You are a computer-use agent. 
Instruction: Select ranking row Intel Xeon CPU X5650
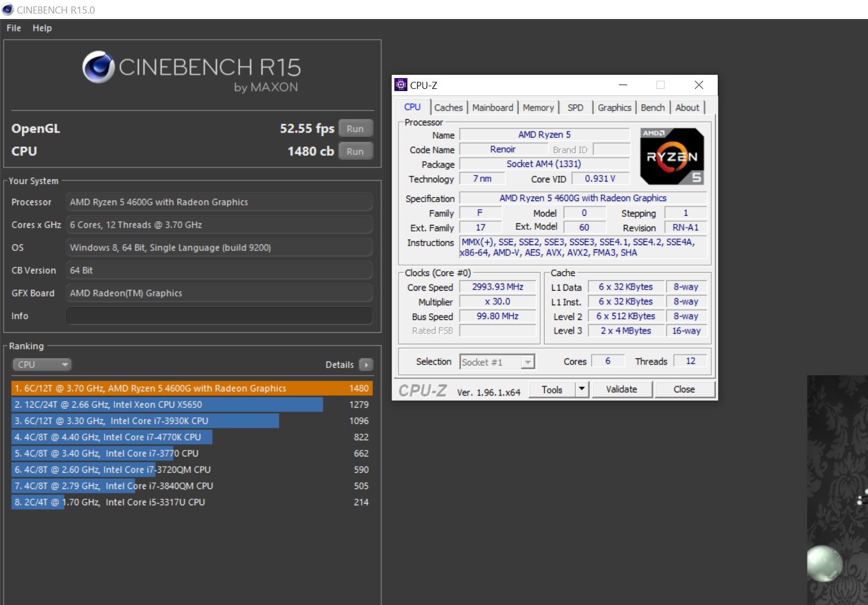point(192,404)
